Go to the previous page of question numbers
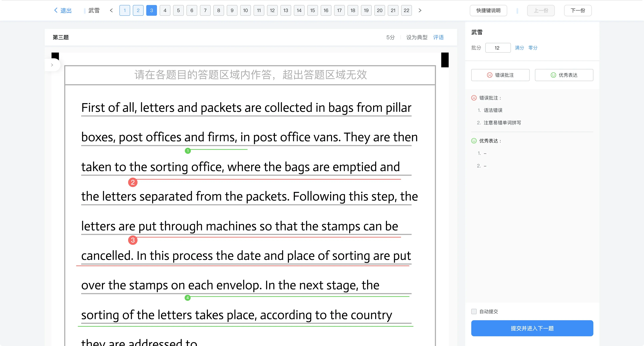The width and height of the screenshot is (644, 346). pyautogui.click(x=112, y=10)
